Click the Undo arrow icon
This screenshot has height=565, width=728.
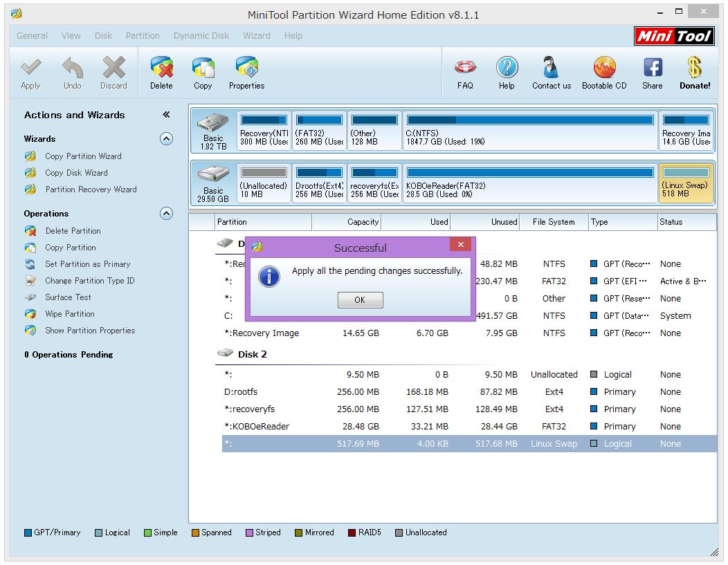[x=73, y=68]
